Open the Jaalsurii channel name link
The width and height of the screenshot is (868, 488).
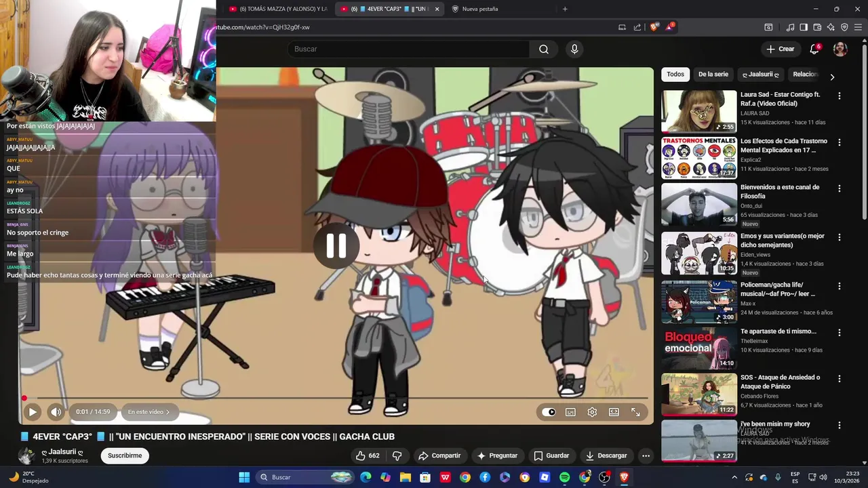62,451
